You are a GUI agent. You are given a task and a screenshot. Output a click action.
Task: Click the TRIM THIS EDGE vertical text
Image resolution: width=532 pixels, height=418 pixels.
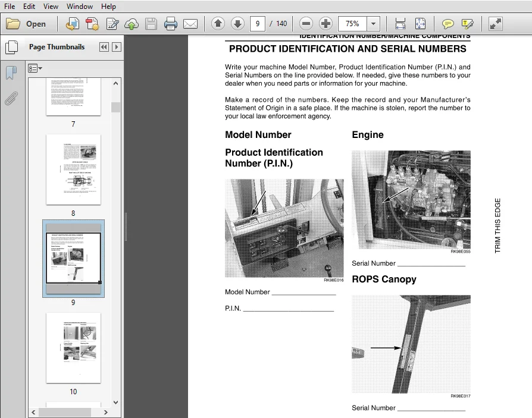point(497,226)
